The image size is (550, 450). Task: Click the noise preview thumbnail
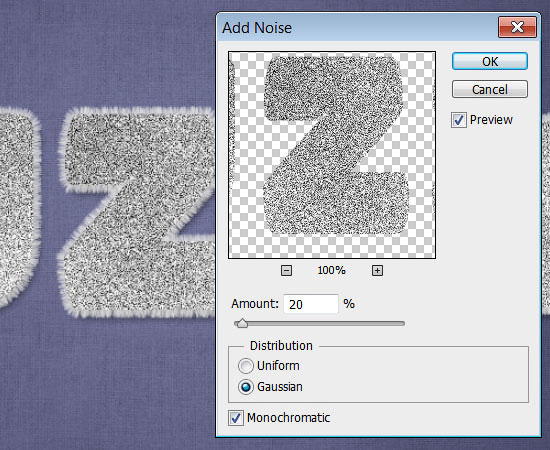[332, 155]
